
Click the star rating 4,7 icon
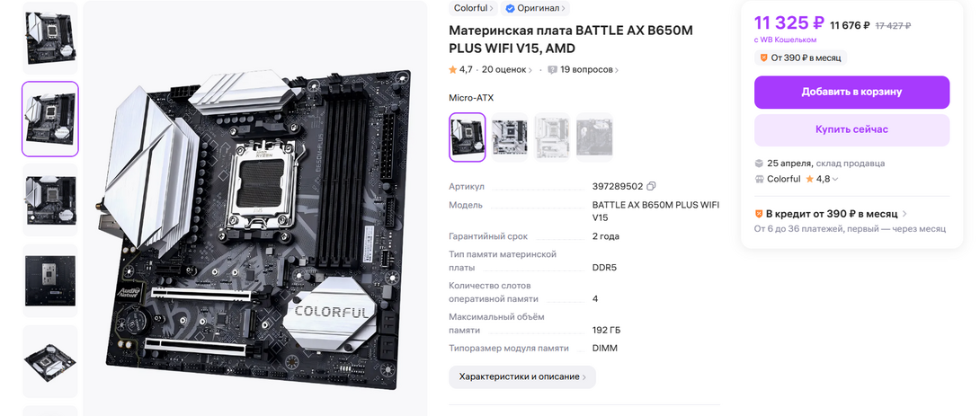pos(452,70)
